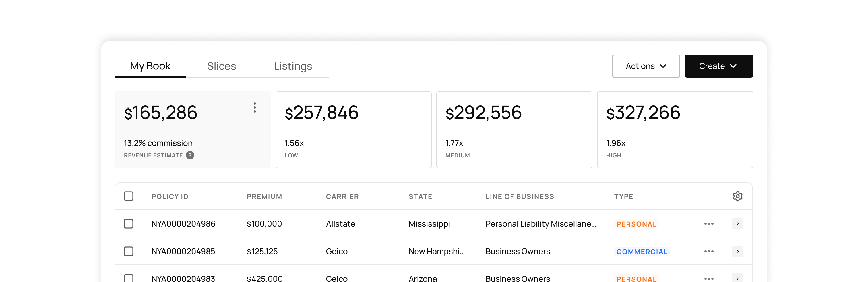Open more options for policy NYA0000204986

[709, 224]
